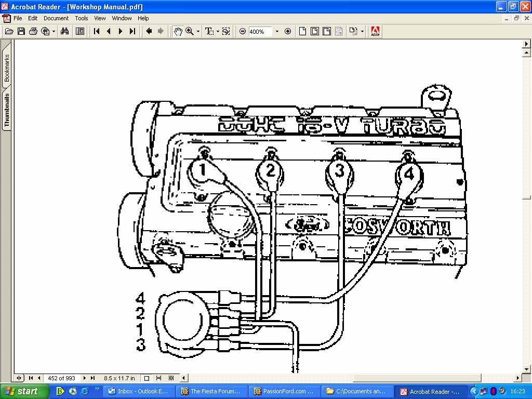
Task: Click the vertical scrollbar up arrow
Action: point(526,52)
